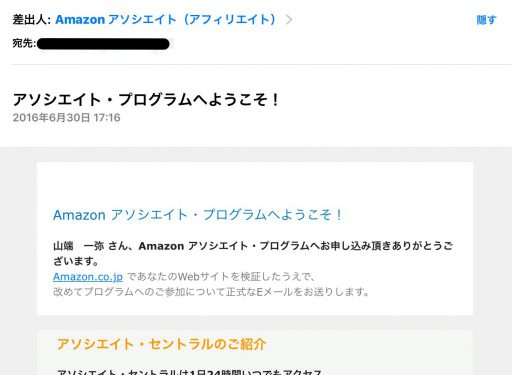Open sender Amazon アソシエイト contact details
The width and height of the screenshot is (512, 375).
coord(165,19)
